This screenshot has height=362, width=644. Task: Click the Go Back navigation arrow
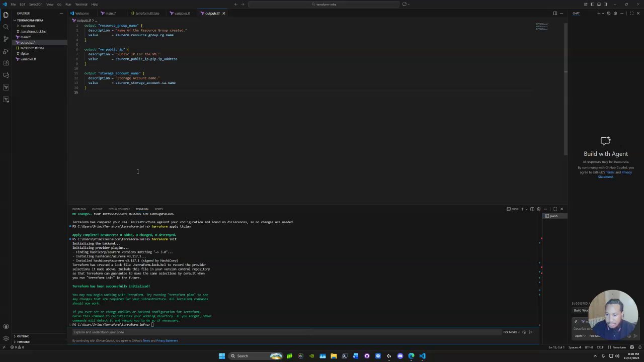(235, 5)
